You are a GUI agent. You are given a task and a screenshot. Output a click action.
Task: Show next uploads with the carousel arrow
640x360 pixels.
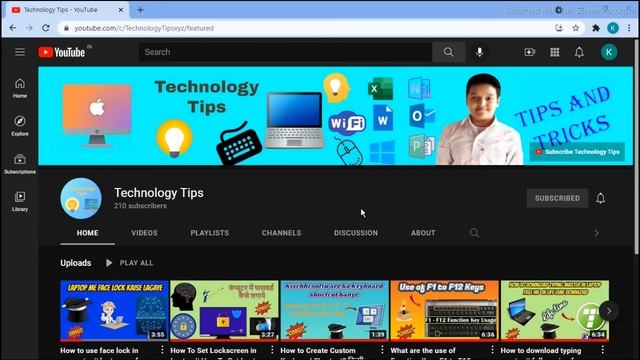click(x=609, y=311)
